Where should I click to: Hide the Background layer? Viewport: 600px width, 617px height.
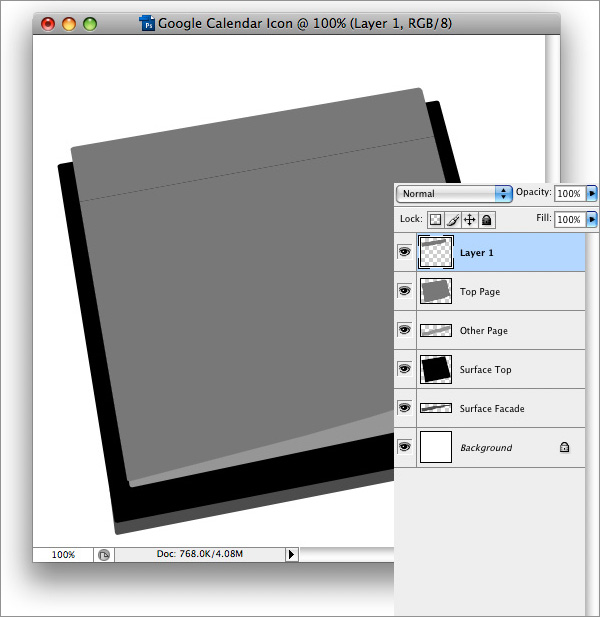(404, 447)
